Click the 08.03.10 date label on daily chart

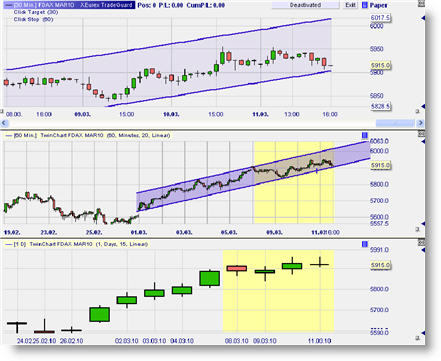(x=237, y=341)
